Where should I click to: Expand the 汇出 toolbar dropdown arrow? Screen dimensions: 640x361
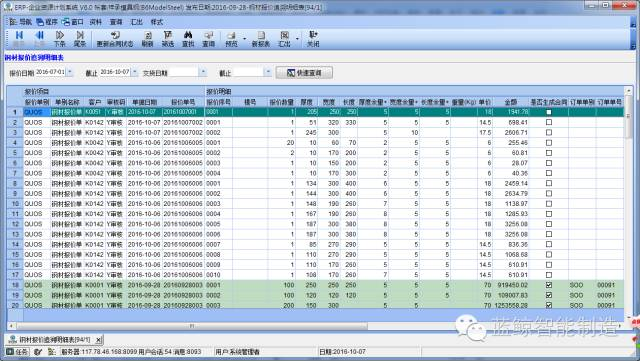(x=297, y=38)
